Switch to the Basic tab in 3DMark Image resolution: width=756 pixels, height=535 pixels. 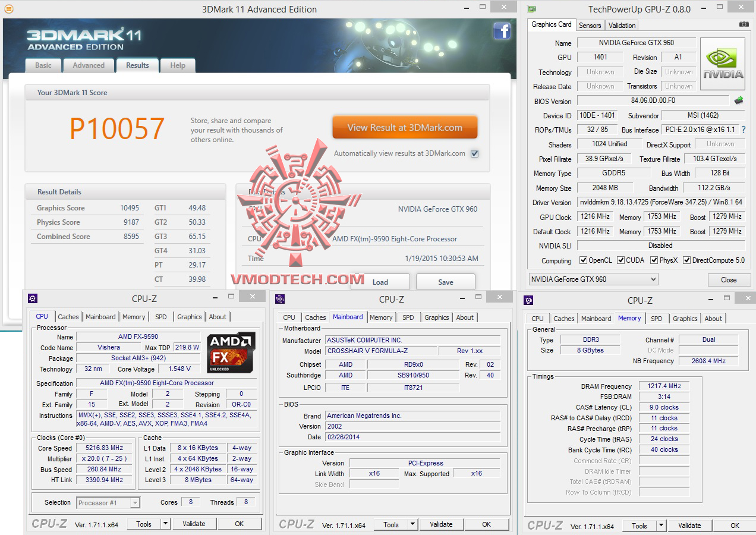point(43,65)
